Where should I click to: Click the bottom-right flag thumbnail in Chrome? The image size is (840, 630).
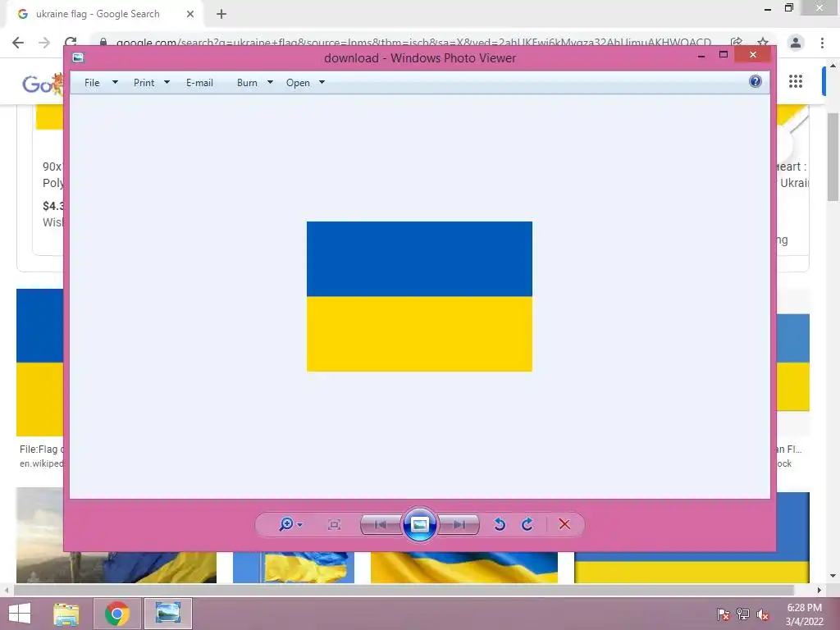pyautogui.click(x=692, y=567)
